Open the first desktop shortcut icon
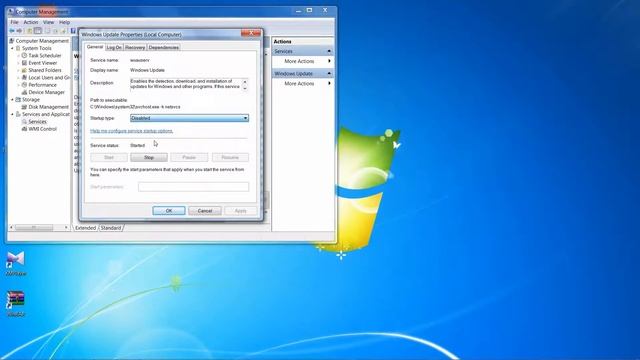The height and width of the screenshot is (360, 640). click(x=16, y=260)
